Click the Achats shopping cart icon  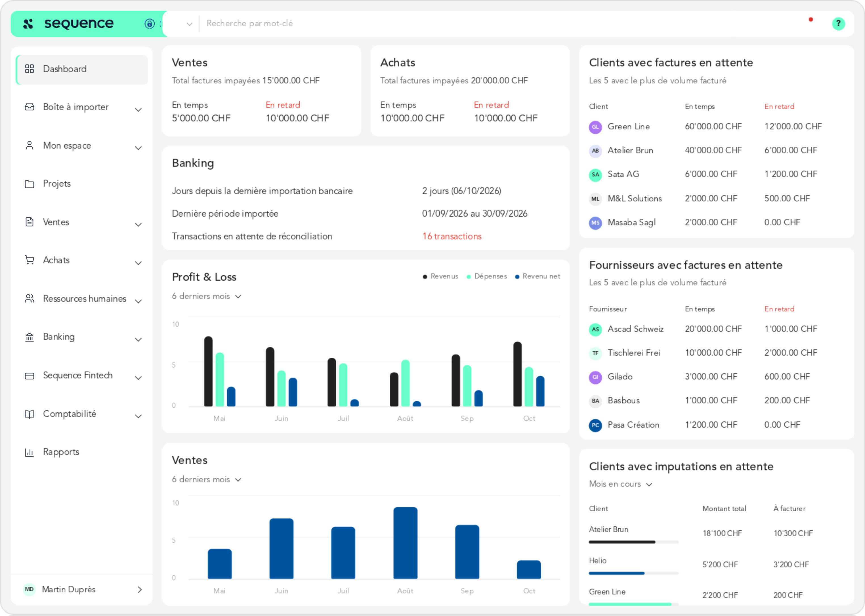[29, 260]
